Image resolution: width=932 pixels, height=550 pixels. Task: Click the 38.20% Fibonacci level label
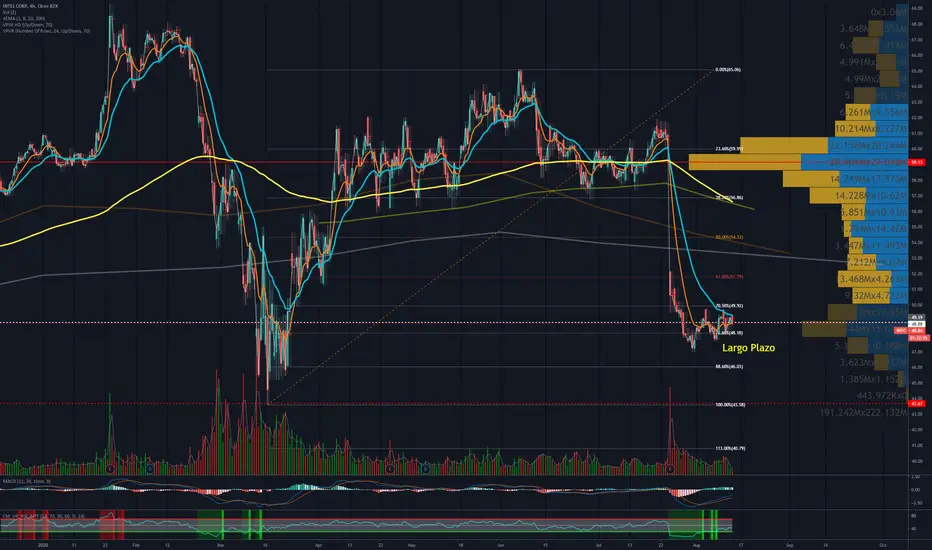(729, 197)
